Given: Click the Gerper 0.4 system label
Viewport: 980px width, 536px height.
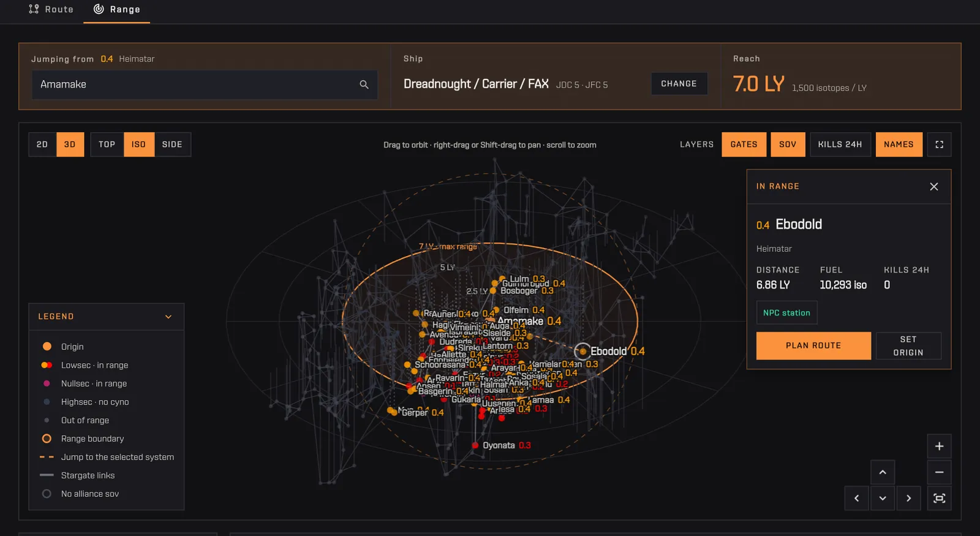Looking at the screenshot, I should 423,413.
